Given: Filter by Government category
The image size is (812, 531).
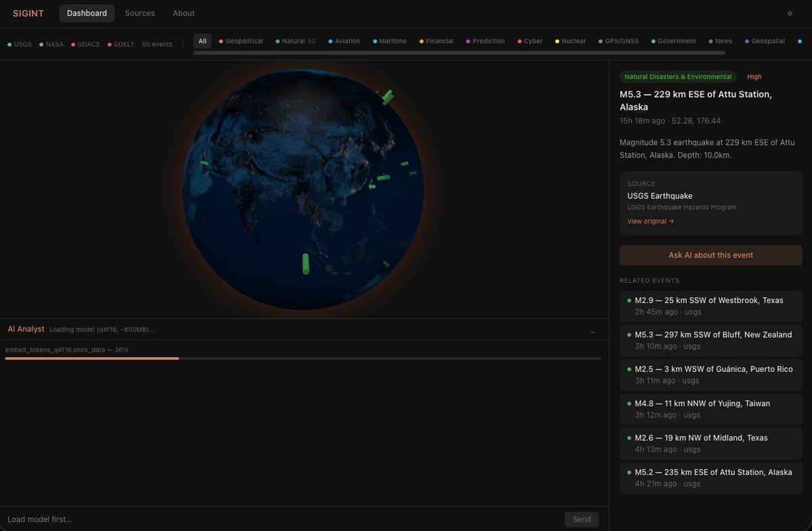Looking at the screenshot, I should [673, 41].
